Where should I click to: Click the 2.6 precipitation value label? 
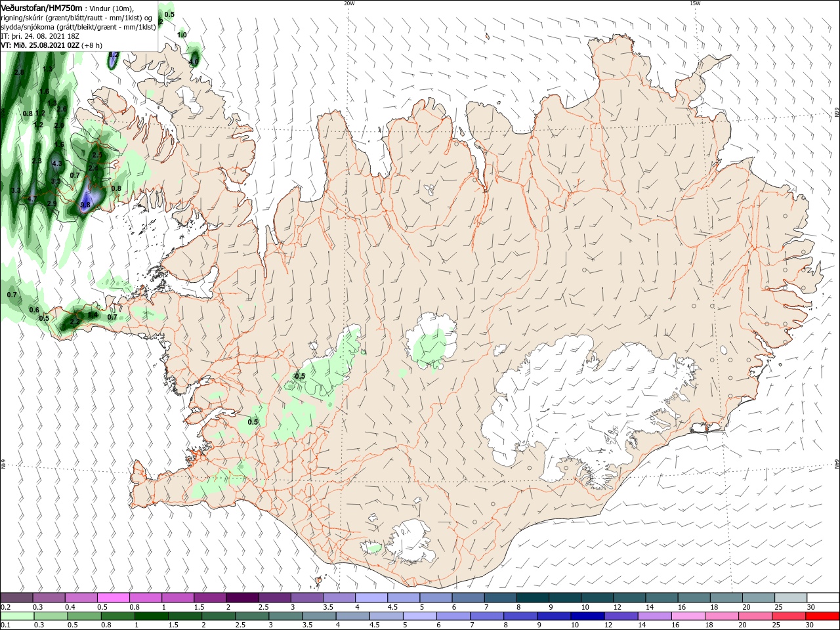point(62,109)
